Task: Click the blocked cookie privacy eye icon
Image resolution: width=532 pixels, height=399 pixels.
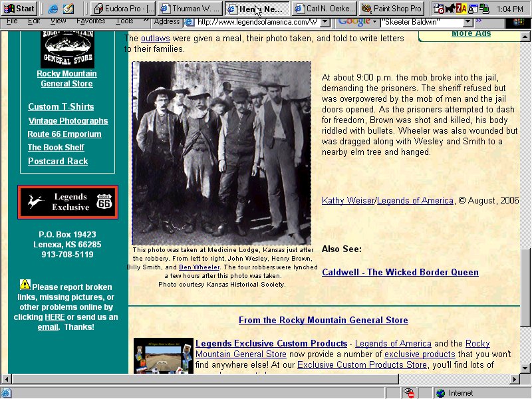Action: pos(409,393)
